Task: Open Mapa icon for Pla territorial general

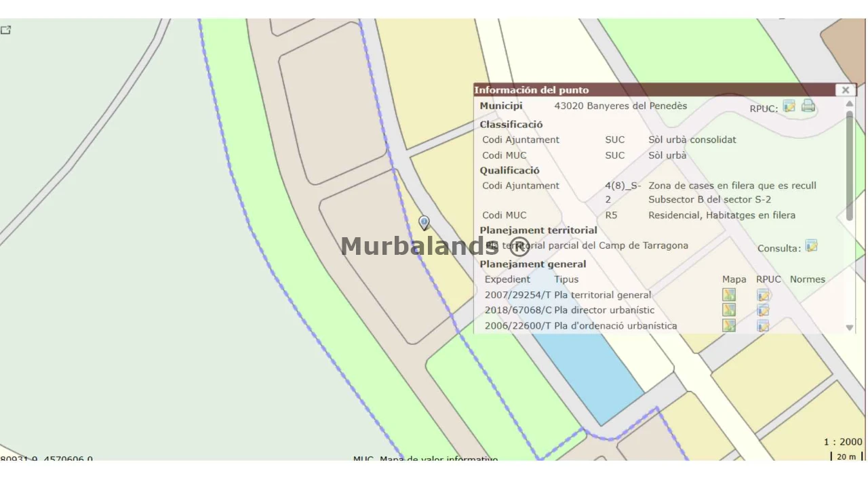Action: [x=729, y=295]
